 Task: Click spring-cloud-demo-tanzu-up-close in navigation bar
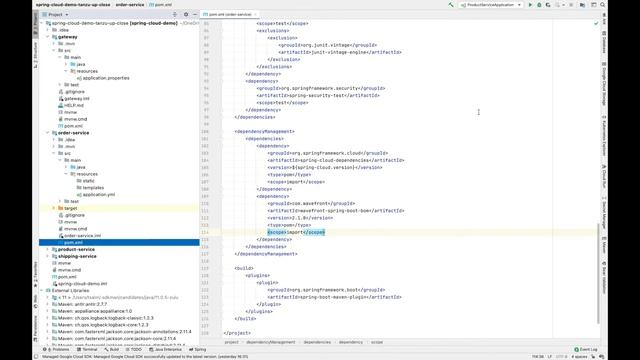pos(73,5)
